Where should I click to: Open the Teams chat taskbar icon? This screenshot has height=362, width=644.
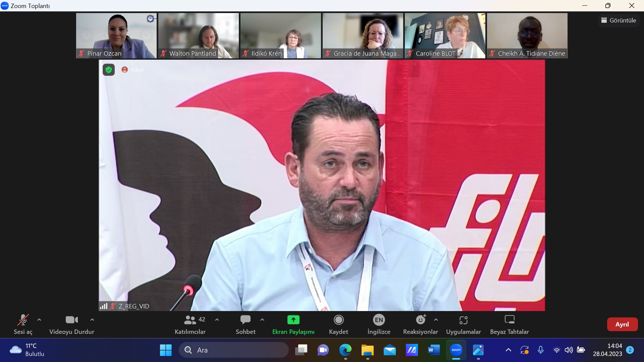click(323, 350)
